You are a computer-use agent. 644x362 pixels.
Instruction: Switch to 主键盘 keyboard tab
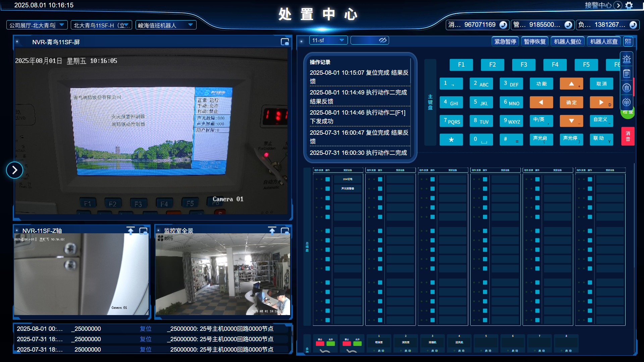pyautogui.click(x=430, y=102)
